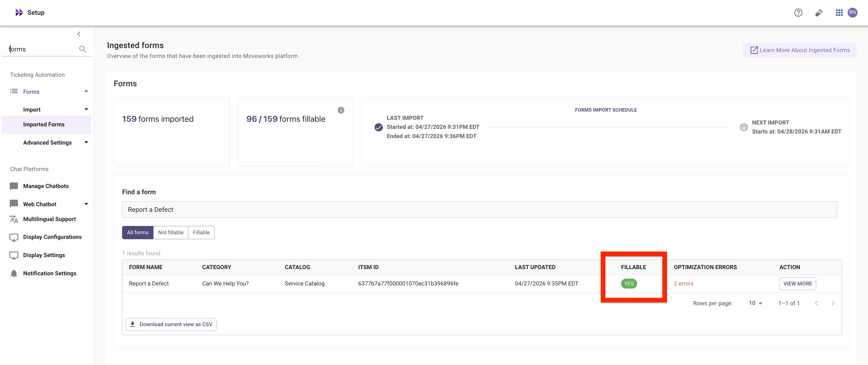Select the All forms filter tab
The image size is (868, 365).
pyautogui.click(x=137, y=232)
